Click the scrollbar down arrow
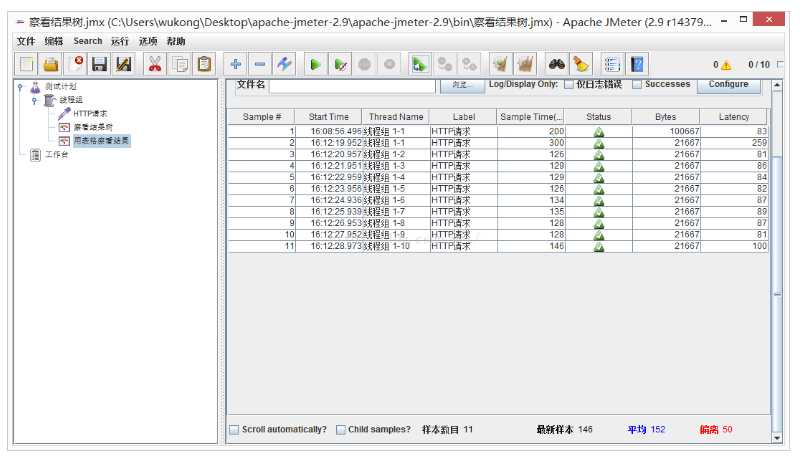The width and height of the screenshot is (801, 463). (x=777, y=438)
